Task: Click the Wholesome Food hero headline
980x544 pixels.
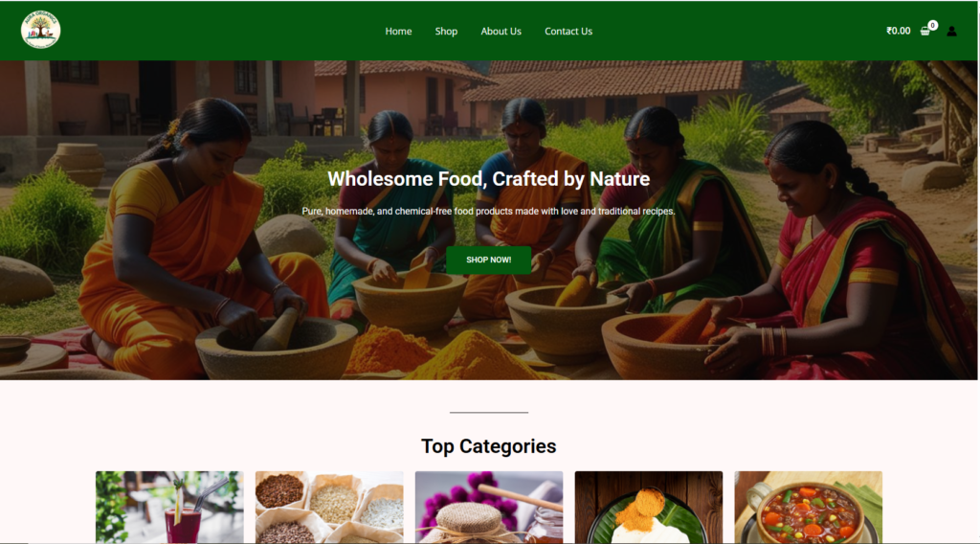Action: pyautogui.click(x=489, y=179)
